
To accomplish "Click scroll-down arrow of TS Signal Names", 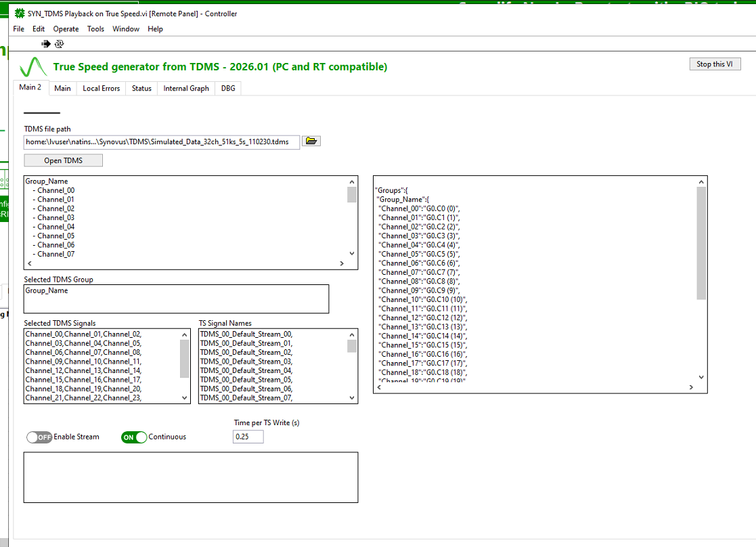I will tap(351, 398).
